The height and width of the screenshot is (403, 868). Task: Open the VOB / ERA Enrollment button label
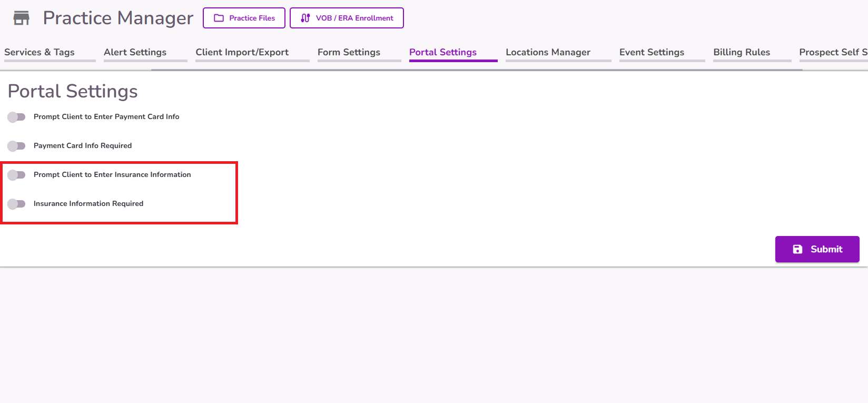click(354, 18)
